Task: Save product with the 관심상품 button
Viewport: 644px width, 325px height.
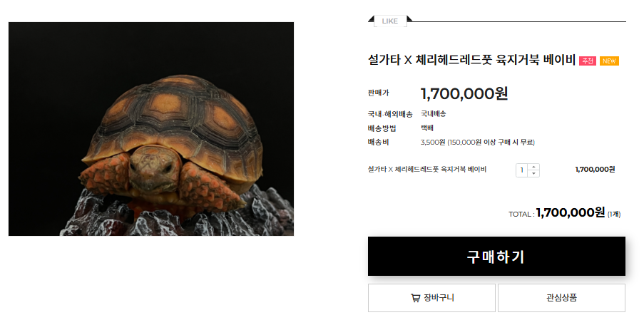Action: pos(561,298)
